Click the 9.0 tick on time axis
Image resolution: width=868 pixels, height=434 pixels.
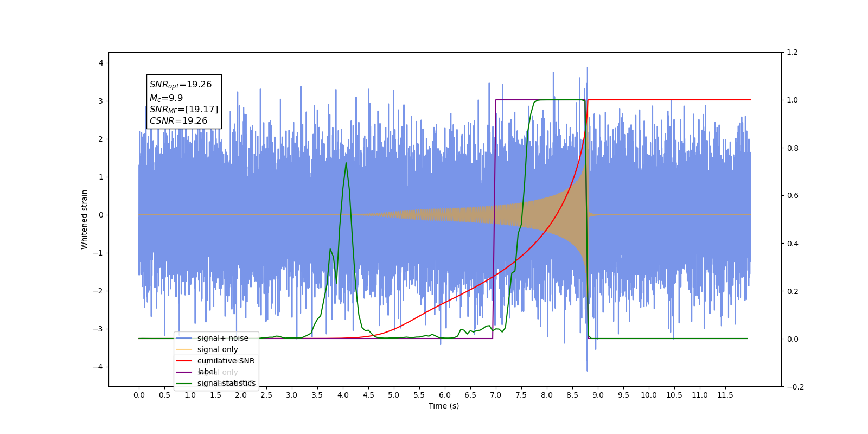(598, 395)
